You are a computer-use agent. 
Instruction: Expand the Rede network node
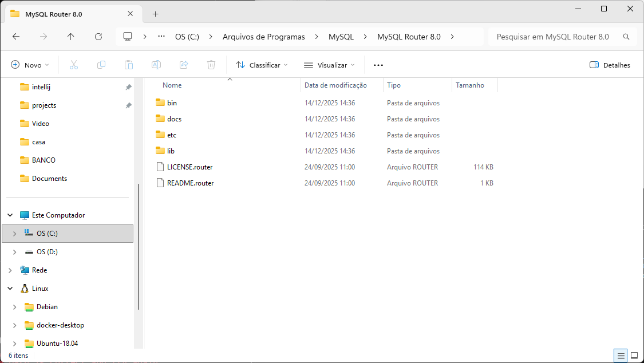point(10,270)
